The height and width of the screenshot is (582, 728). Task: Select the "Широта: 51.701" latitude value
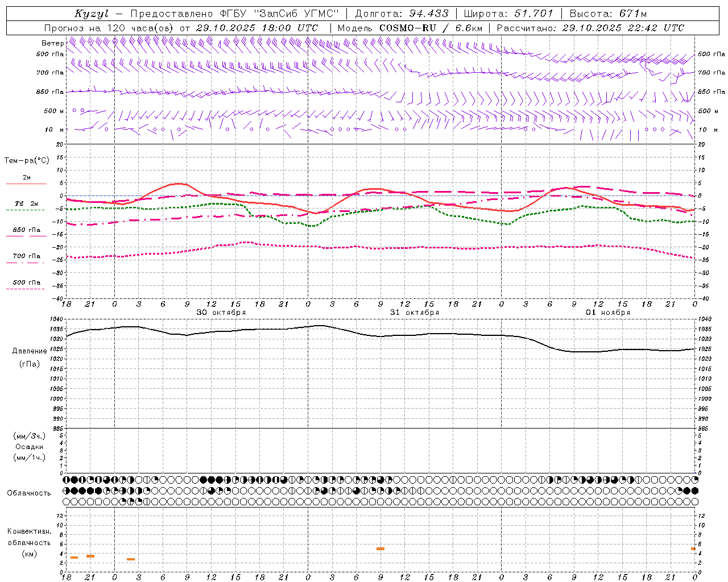(x=508, y=14)
